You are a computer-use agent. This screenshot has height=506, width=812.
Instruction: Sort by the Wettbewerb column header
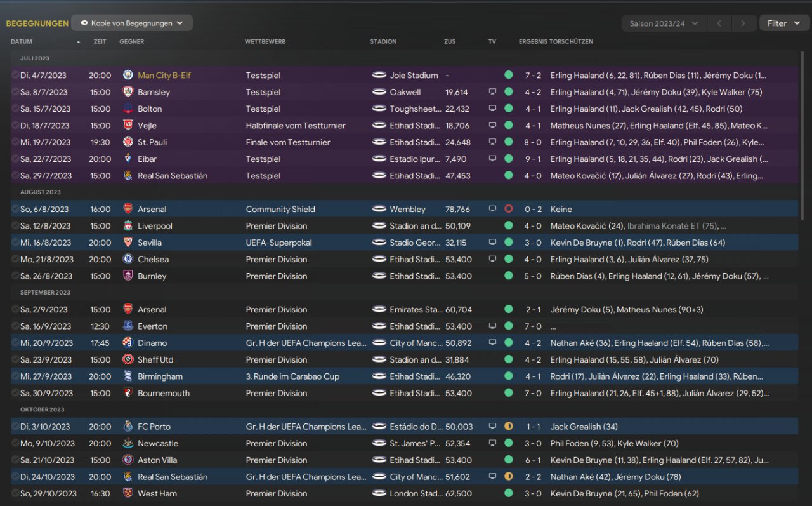(x=265, y=42)
